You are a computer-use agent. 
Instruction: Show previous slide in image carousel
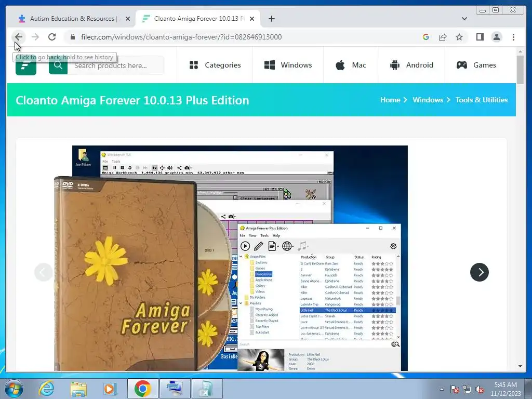44,272
